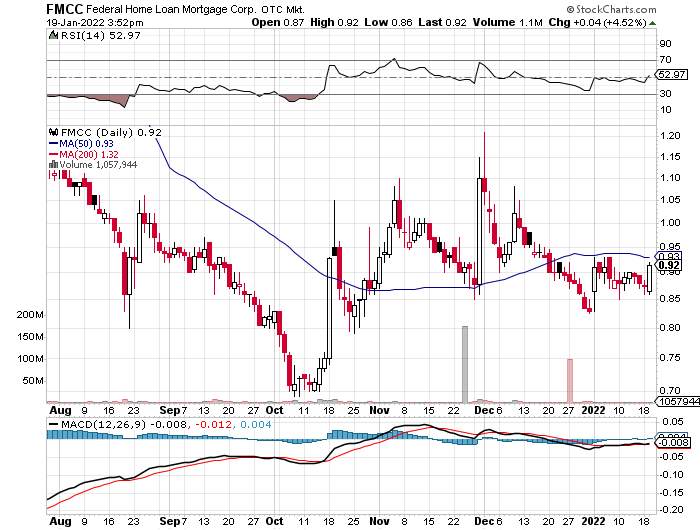Click the RSI overbought level label 70

click(665, 59)
